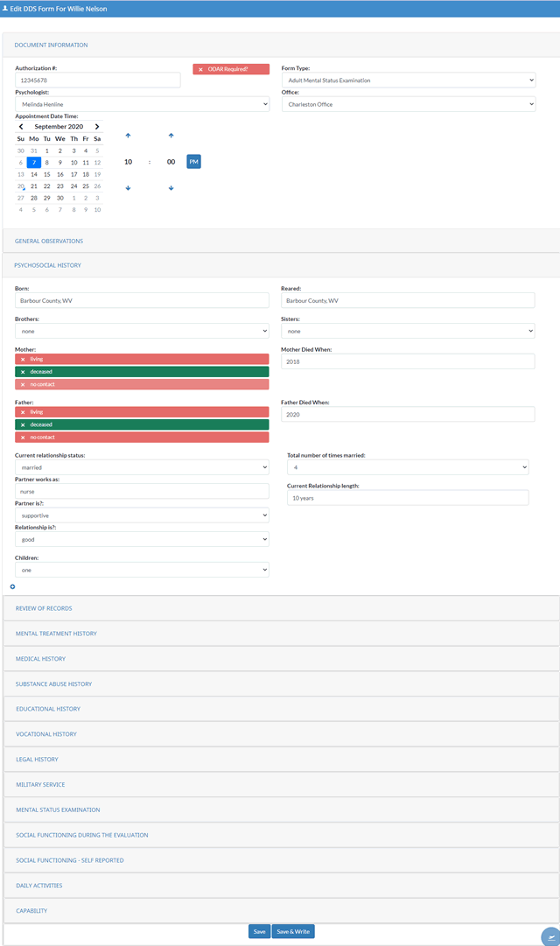Toggle the ODAR Required option
Viewport: 560px width, 946px height.
pyautogui.click(x=231, y=69)
